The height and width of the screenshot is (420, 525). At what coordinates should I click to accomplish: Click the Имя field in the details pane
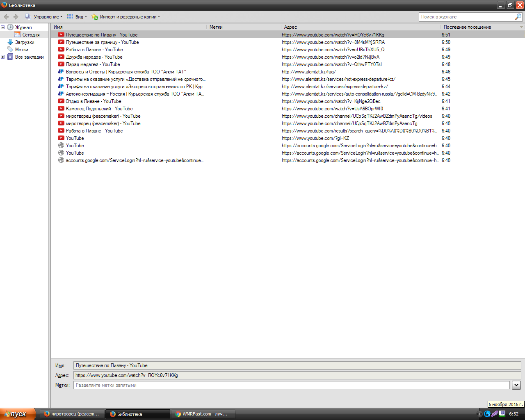(x=297, y=365)
